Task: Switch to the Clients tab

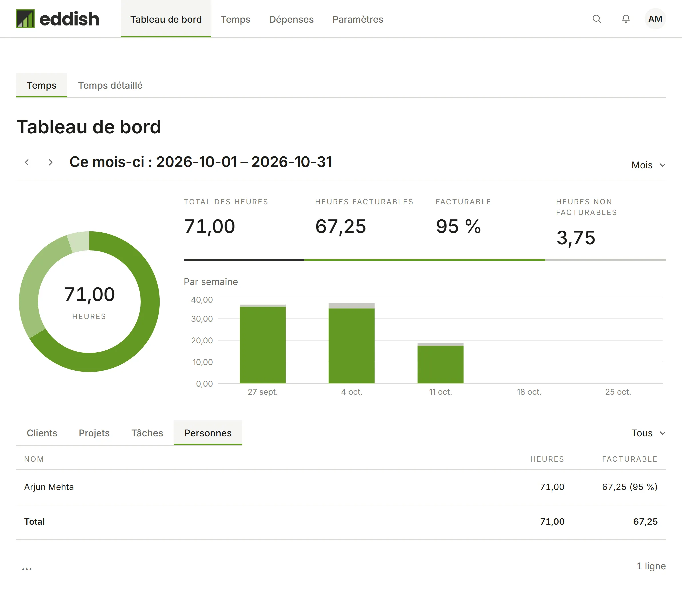Action: pyautogui.click(x=42, y=433)
